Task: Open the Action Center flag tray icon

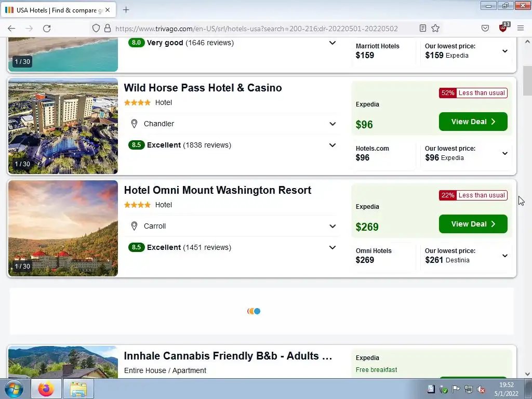Action: [456, 389]
